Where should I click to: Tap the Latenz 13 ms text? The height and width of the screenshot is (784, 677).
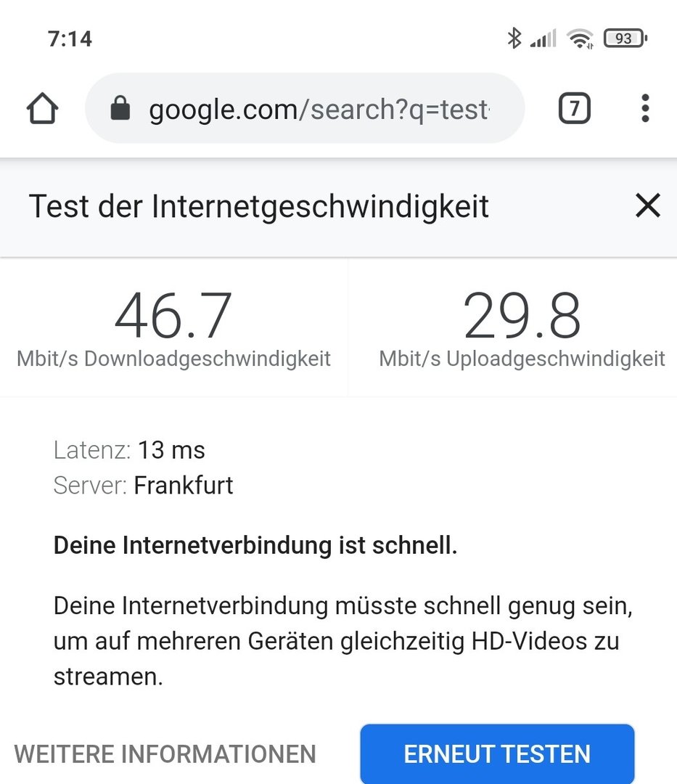(x=129, y=450)
